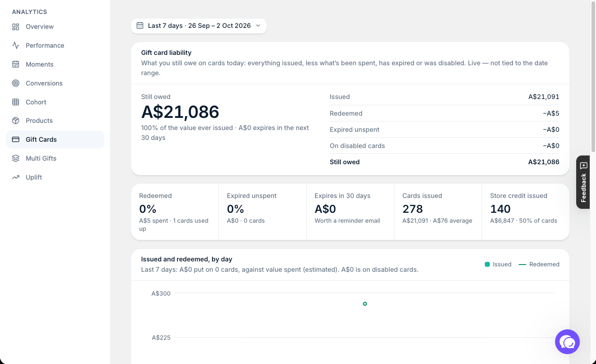
Task: Click the Performance pulse icon
Action: 16,45
